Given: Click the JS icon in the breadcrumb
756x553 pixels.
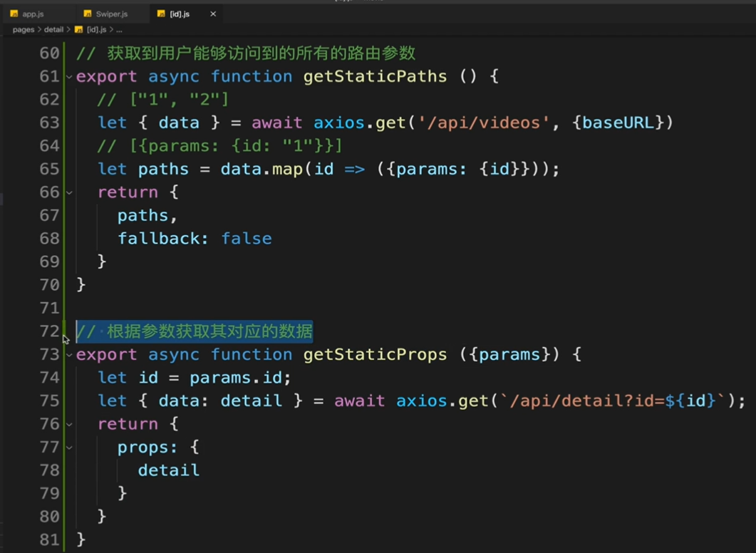Looking at the screenshot, I should 78,30.
